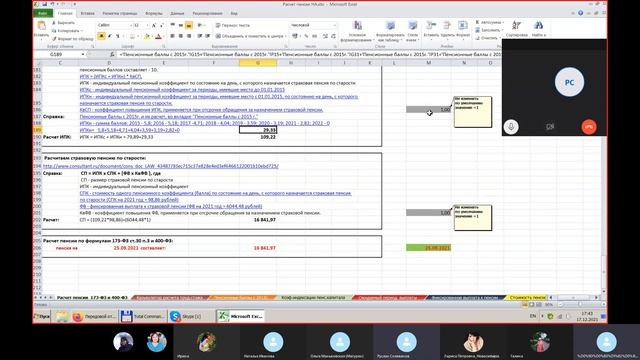Open the Firefox window in the taskbar
The height and width of the screenshot is (360, 640).
click(x=94, y=316)
